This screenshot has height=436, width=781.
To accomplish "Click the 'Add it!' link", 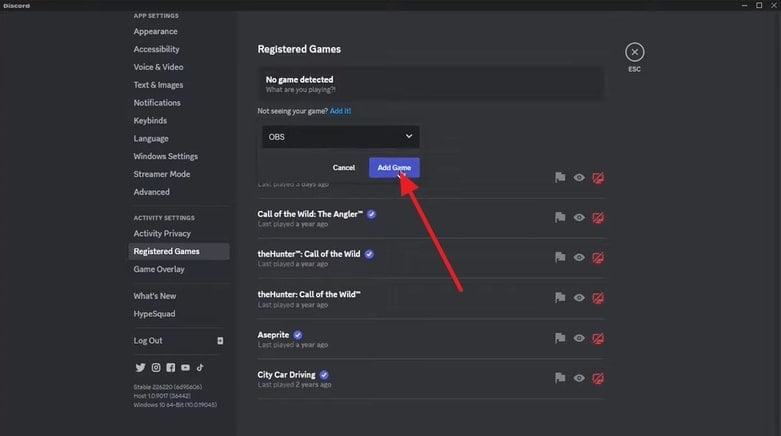I will [x=340, y=111].
